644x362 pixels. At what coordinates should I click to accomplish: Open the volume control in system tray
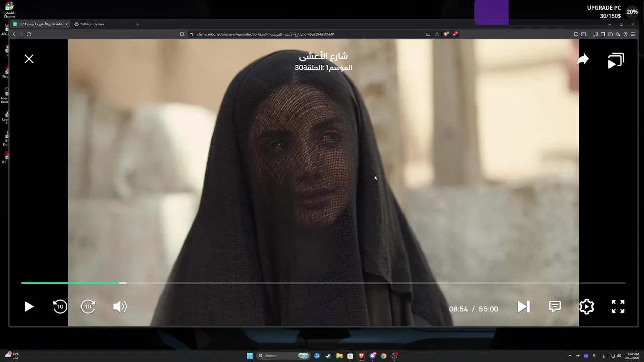point(619,356)
